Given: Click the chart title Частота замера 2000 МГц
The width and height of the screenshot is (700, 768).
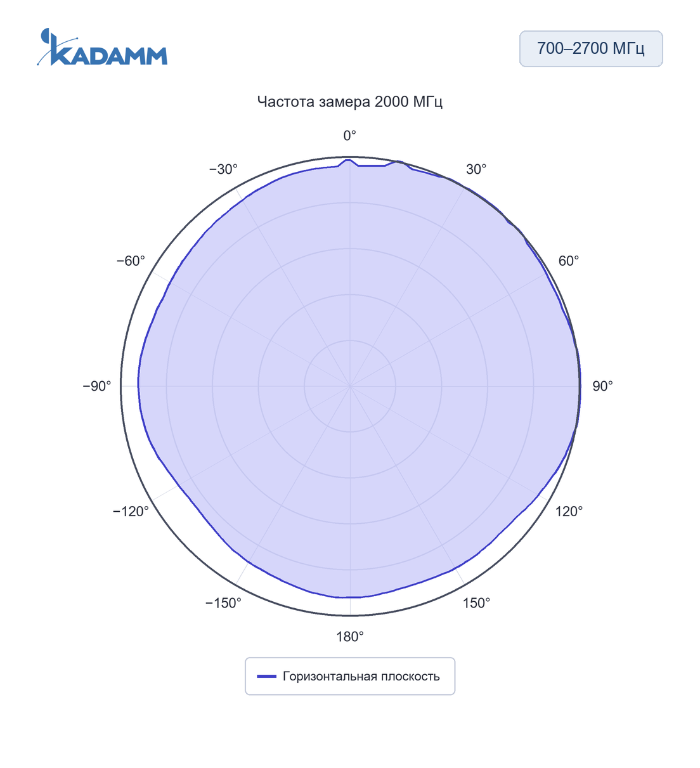Looking at the screenshot, I should pos(350,101).
